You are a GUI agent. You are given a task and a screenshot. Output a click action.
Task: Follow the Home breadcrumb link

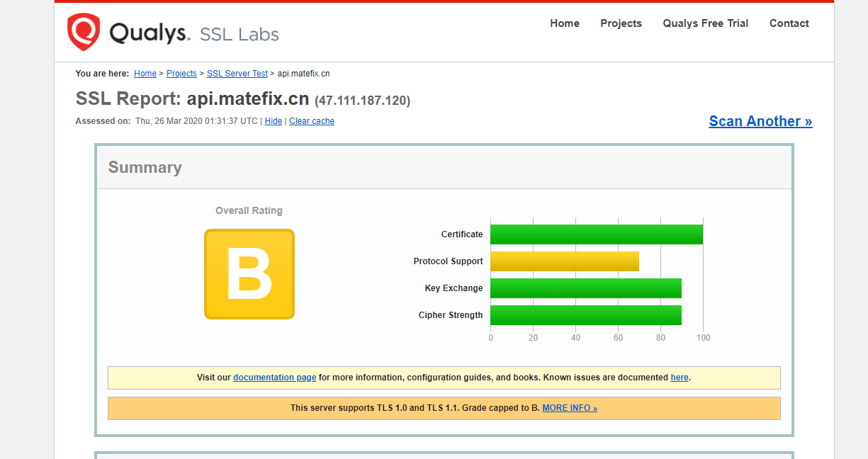point(145,74)
